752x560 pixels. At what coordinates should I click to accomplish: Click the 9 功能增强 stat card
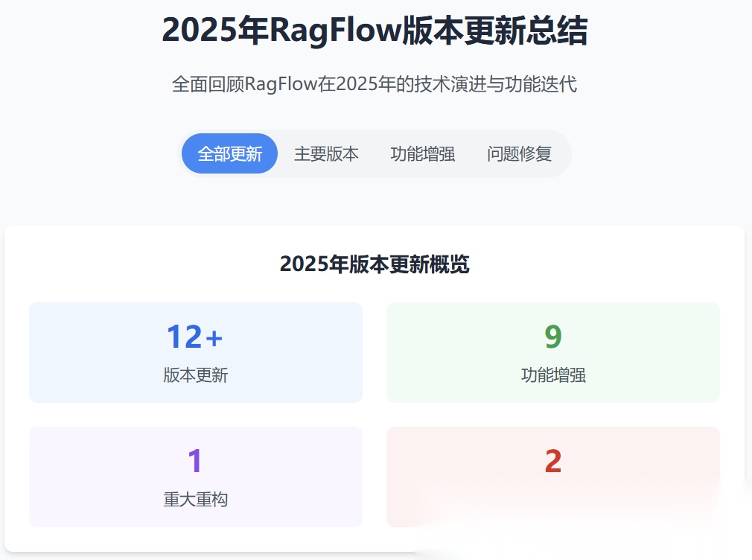553,352
